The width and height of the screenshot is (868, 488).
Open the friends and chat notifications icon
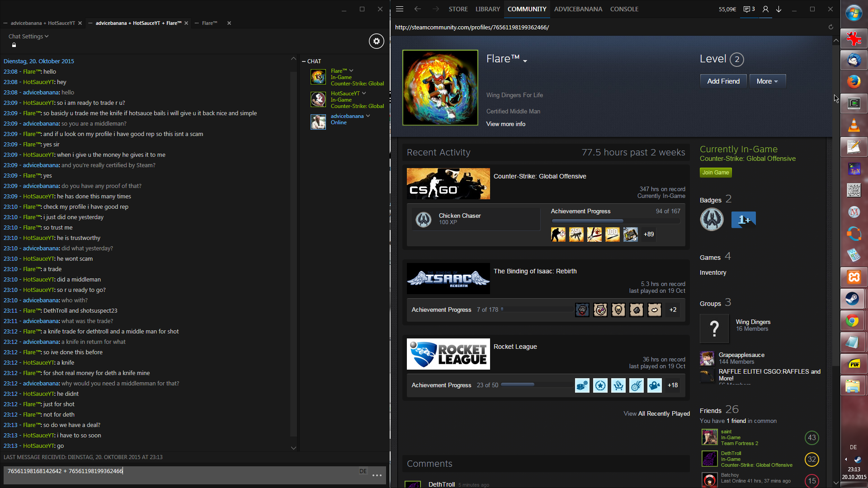point(749,9)
